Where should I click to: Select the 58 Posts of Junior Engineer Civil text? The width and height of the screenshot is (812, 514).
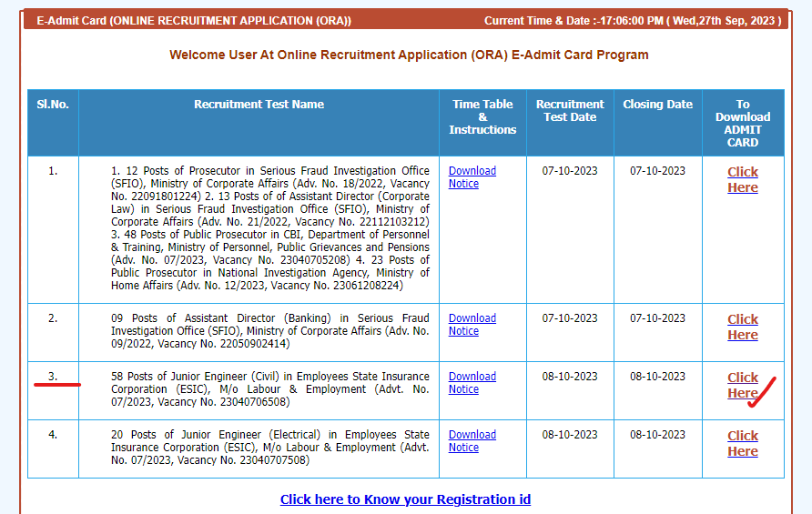269,388
